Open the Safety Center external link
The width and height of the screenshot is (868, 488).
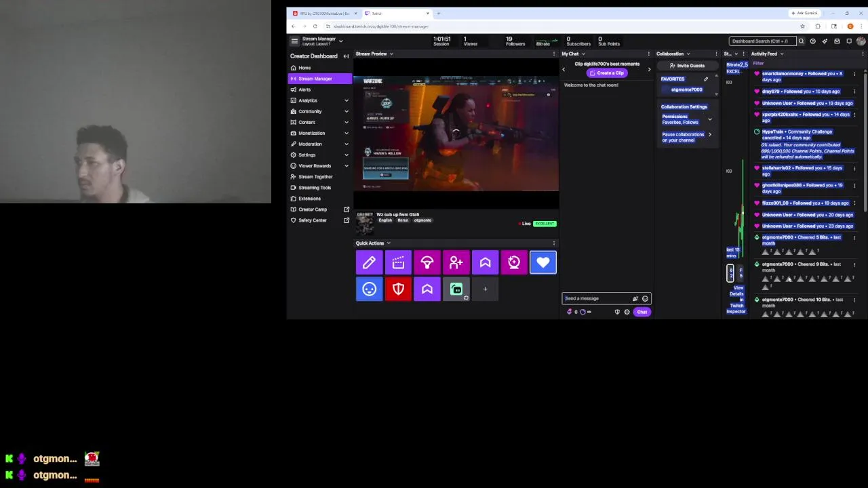point(319,220)
